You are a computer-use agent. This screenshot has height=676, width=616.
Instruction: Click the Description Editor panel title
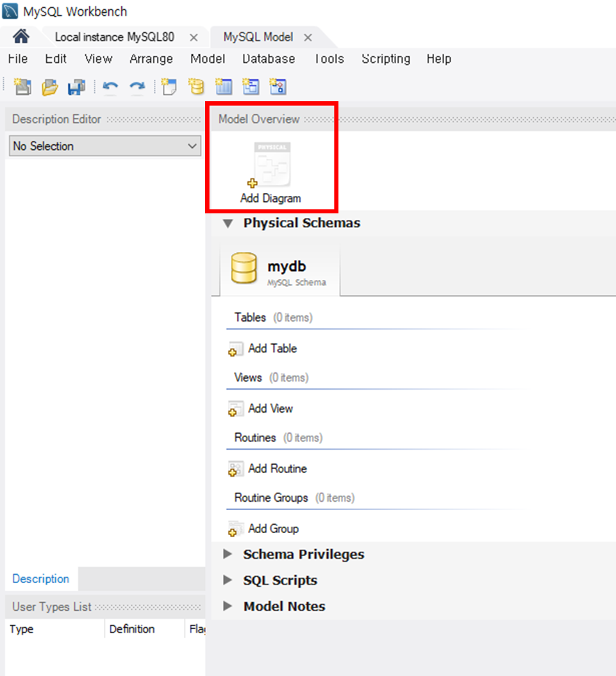click(x=56, y=119)
